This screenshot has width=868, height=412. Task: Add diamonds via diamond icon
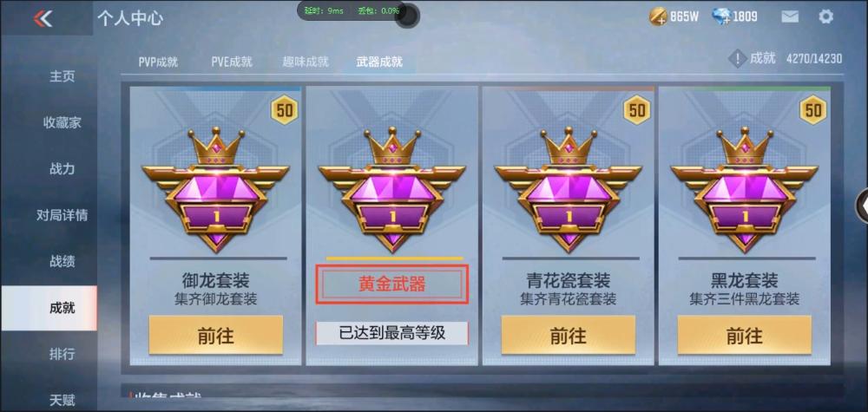720,17
